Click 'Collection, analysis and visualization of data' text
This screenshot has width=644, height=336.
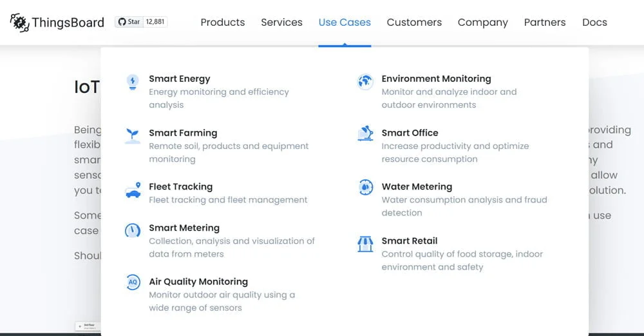[x=232, y=248]
